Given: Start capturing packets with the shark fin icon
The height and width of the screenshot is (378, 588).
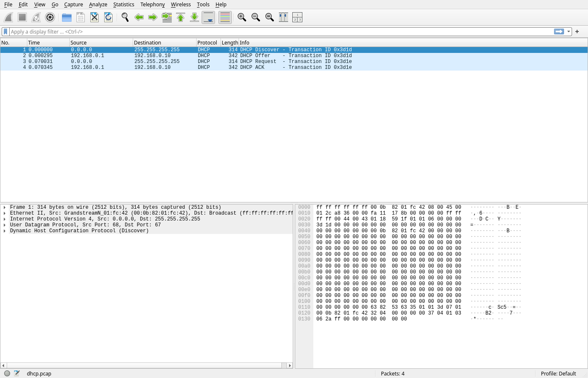Looking at the screenshot, I should pyautogui.click(x=8, y=17).
